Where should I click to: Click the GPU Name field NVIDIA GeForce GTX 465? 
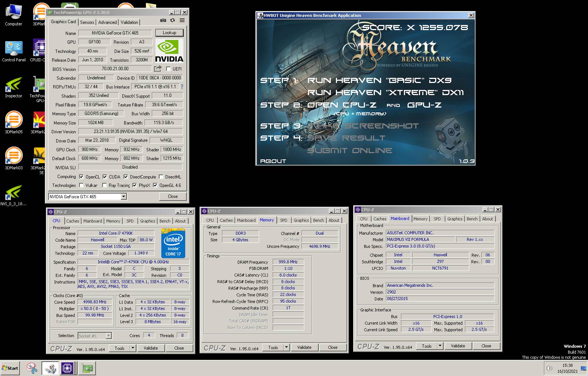115,33
